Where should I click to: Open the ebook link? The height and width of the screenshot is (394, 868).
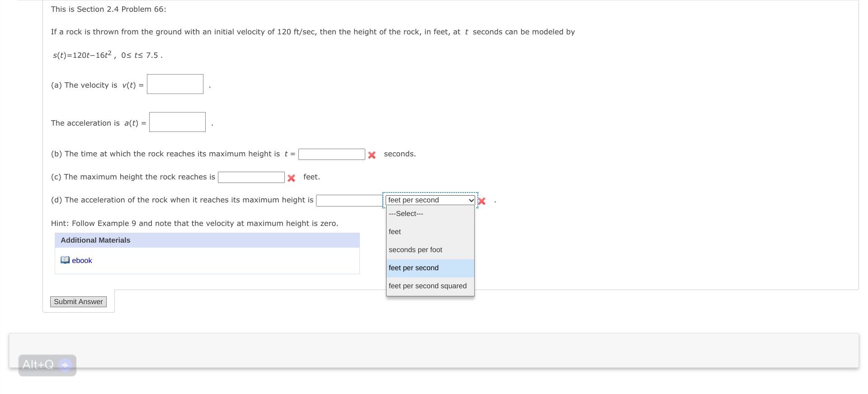[x=82, y=261]
